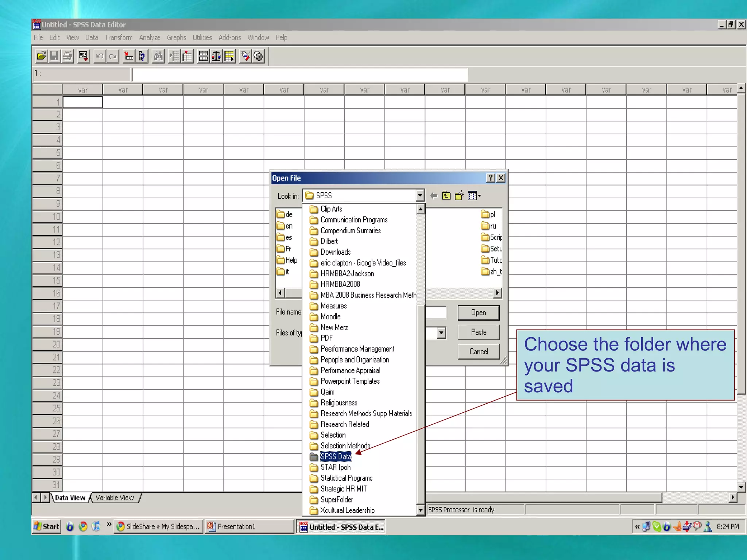Viewport: 747px width, 560px height.
Task: Open the Transform menu
Action: click(119, 38)
